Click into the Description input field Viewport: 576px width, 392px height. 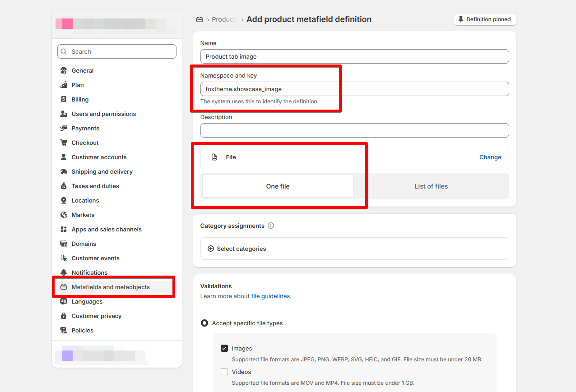coord(354,130)
